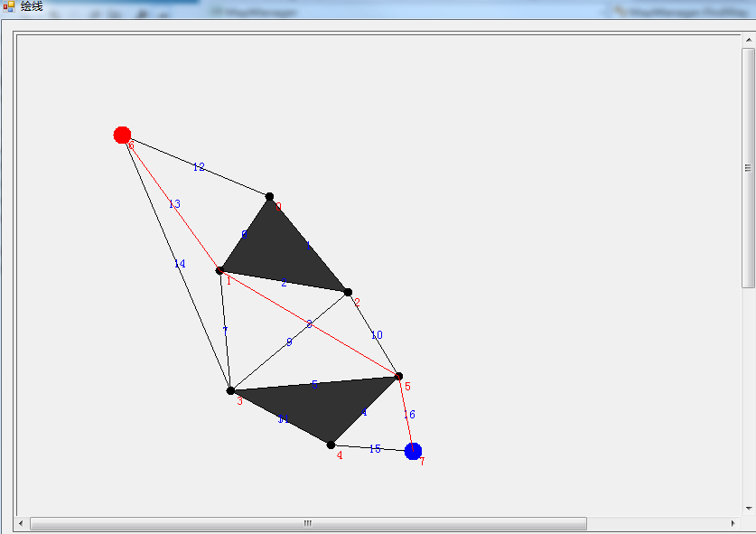The height and width of the screenshot is (534, 756).
Task: Click blue edge label 9
Action: 289,342
